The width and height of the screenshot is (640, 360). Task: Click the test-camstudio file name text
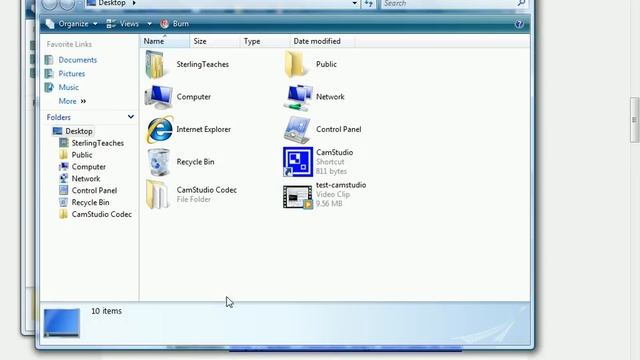pyautogui.click(x=341, y=185)
